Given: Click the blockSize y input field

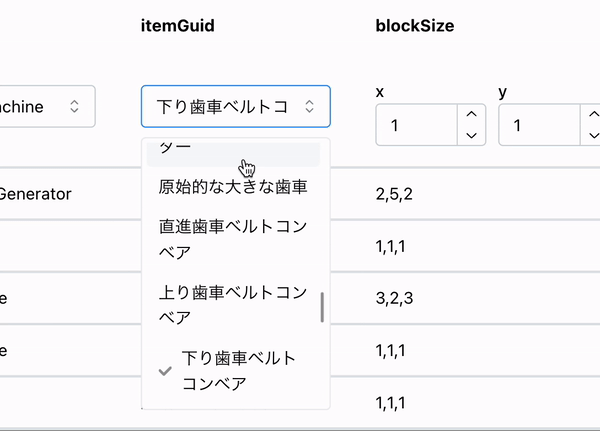Looking at the screenshot, I should tap(540, 125).
